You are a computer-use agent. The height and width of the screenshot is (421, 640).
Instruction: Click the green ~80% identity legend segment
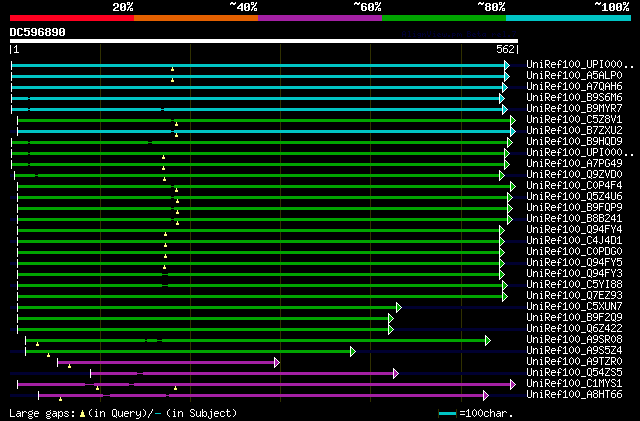[x=444, y=18]
